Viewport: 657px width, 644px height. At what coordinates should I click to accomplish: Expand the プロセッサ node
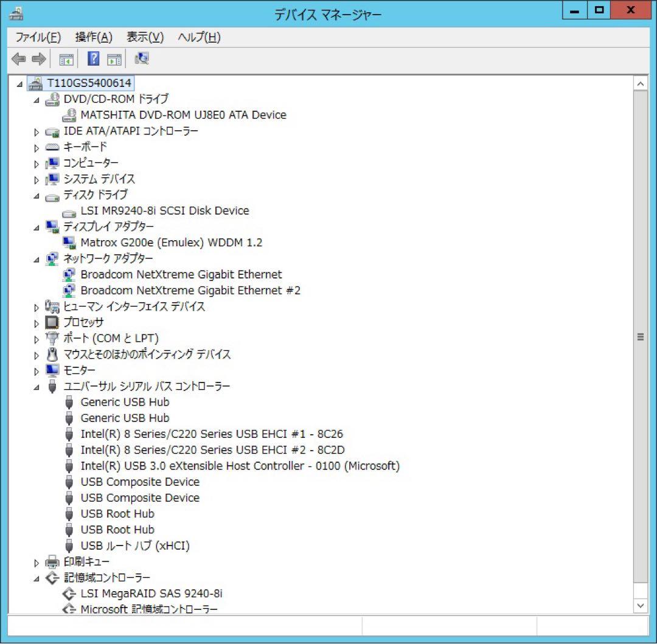coord(36,322)
